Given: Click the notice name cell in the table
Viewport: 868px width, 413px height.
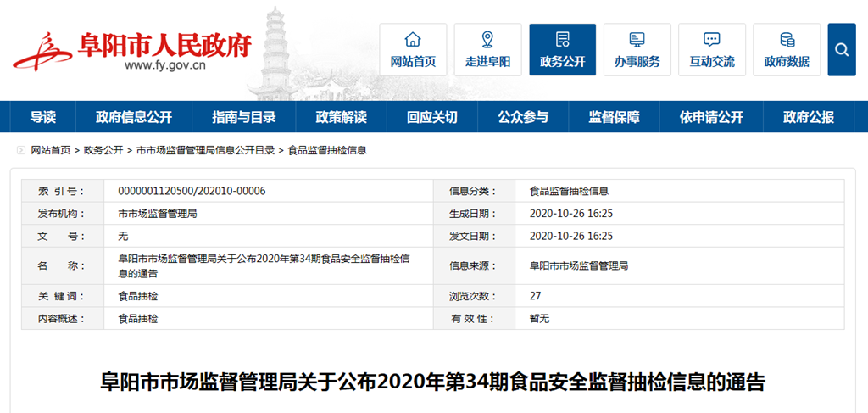Looking at the screenshot, I should click(x=269, y=265).
